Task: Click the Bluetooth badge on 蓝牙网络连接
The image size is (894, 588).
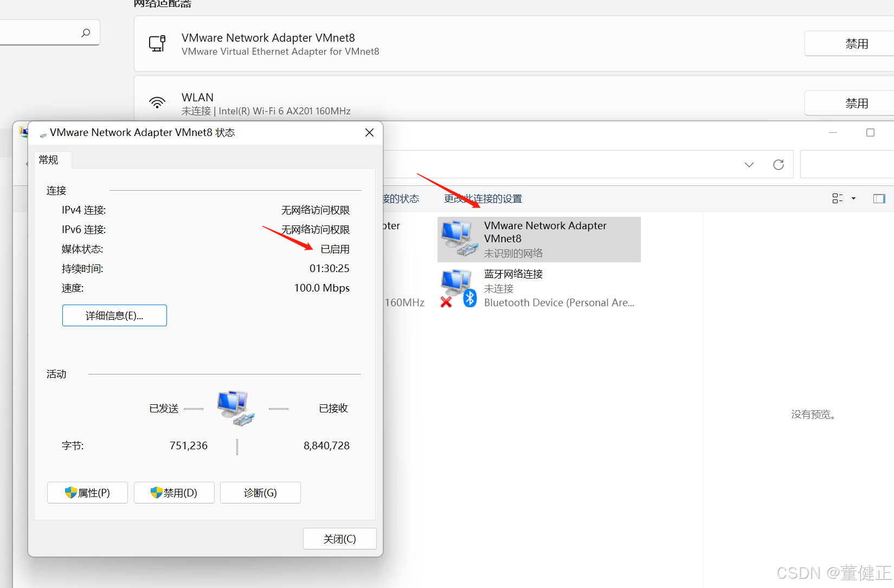Action: point(470,298)
